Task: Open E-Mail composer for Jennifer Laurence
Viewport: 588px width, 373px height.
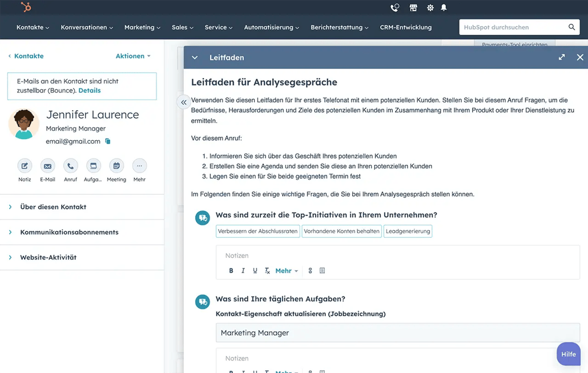Action: point(47,166)
